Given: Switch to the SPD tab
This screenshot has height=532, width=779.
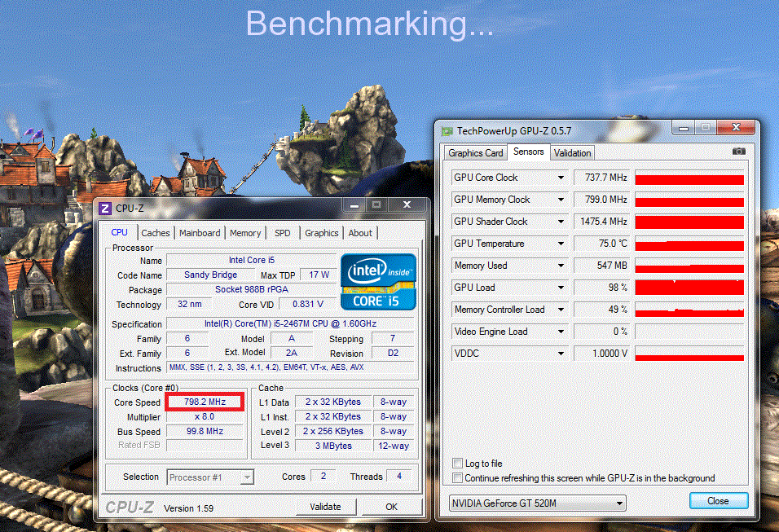Looking at the screenshot, I should click(x=282, y=233).
